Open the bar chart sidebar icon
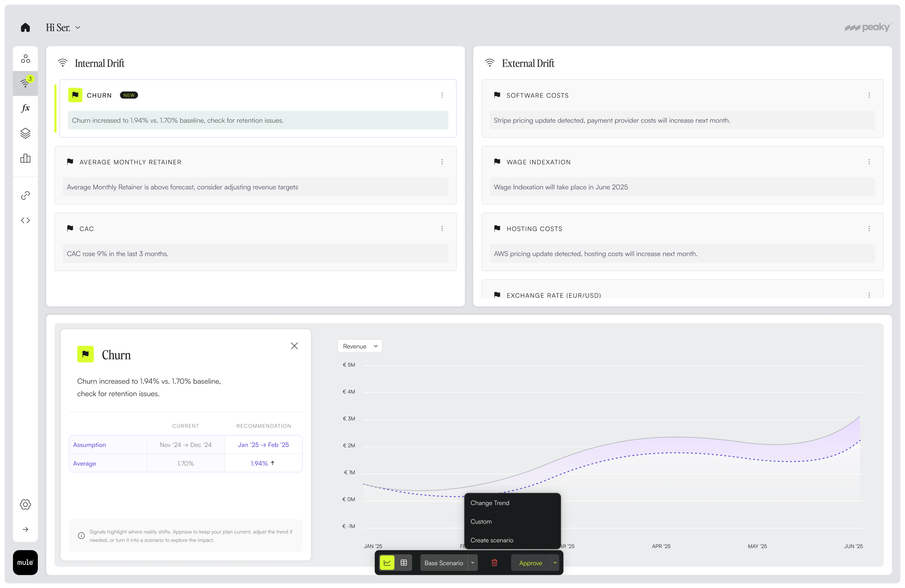This screenshot has height=588, width=905. tap(25, 158)
